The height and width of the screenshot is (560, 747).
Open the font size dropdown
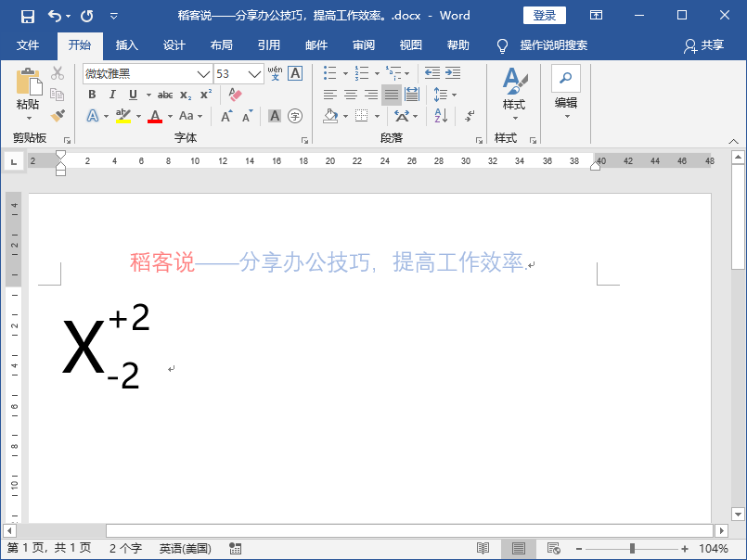tap(254, 74)
